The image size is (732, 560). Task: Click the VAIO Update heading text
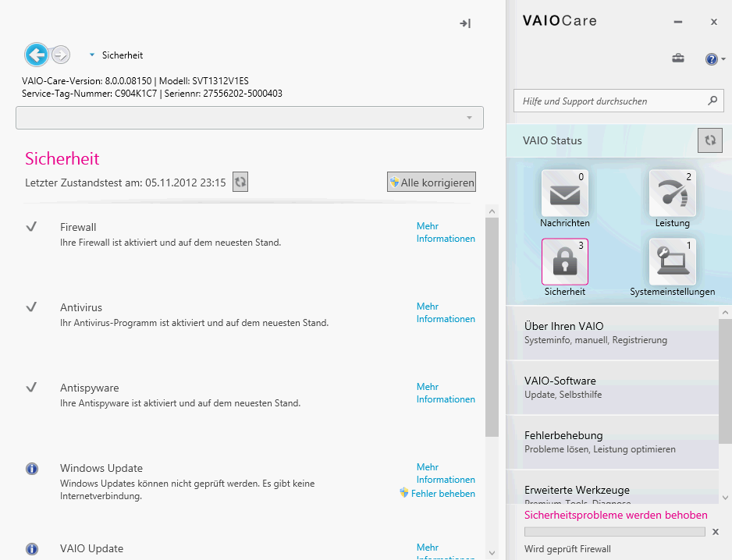(x=91, y=548)
